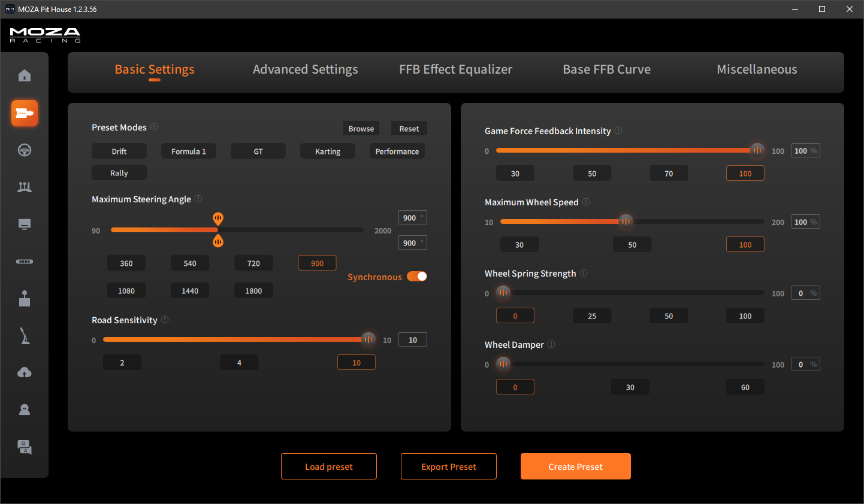Click the upper steering angle slider handle
Screen dimensions: 864x504
[218, 218]
